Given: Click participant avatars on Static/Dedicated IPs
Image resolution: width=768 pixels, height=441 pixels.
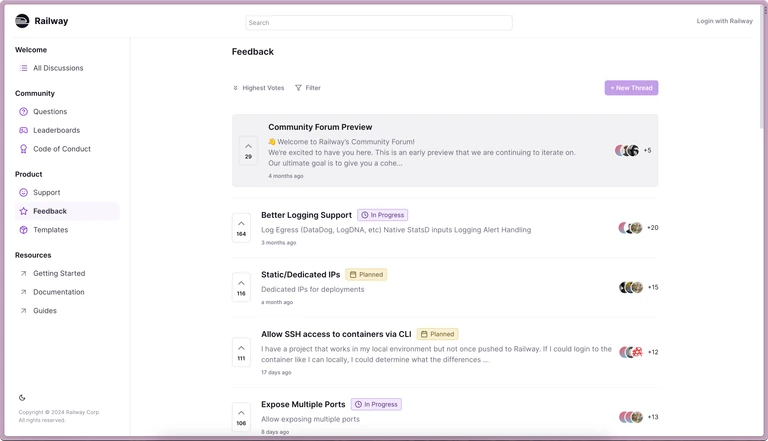Looking at the screenshot, I should (631, 288).
